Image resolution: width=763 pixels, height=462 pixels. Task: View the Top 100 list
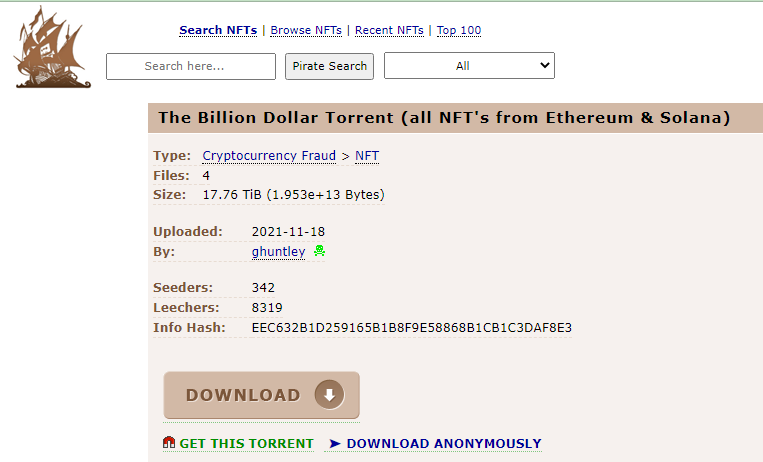(459, 30)
